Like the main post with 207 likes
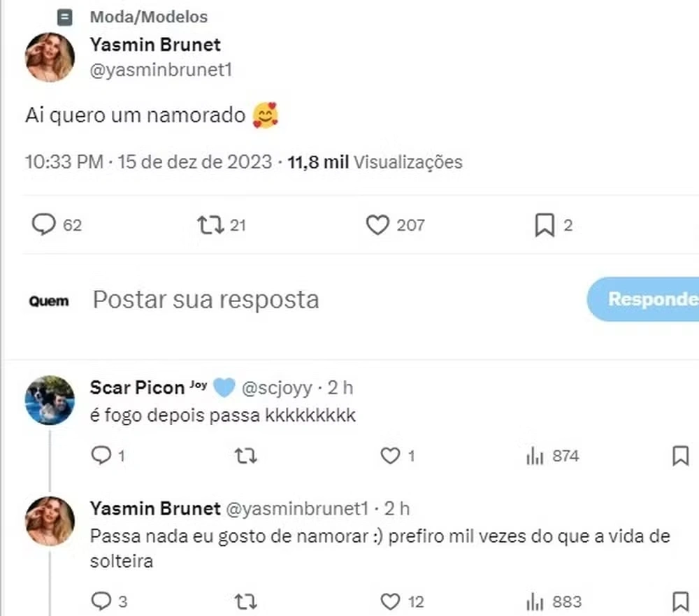The image size is (699, 616). pos(377,225)
